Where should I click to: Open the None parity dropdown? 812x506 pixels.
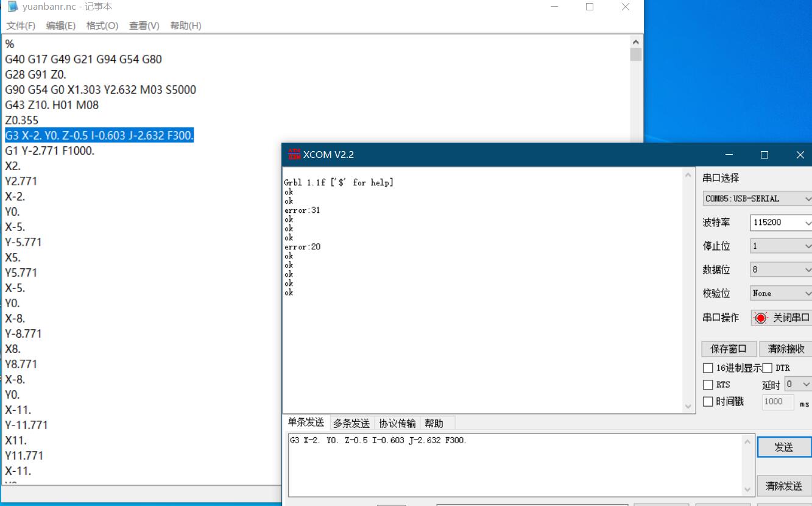[x=780, y=293]
